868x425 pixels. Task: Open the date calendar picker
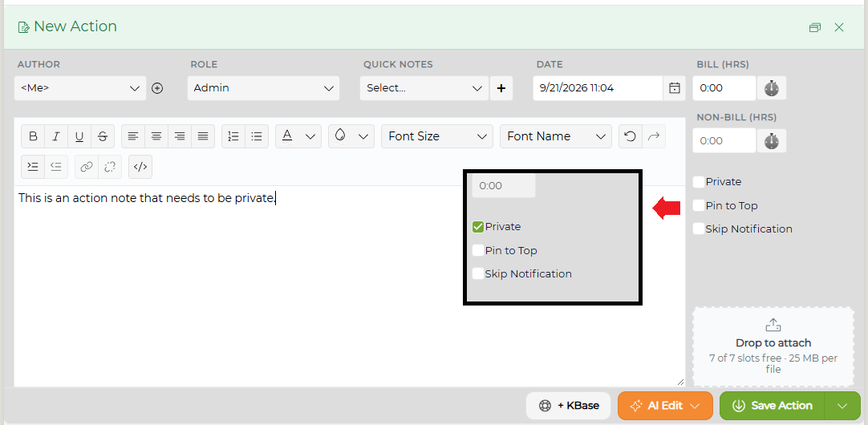click(x=674, y=88)
